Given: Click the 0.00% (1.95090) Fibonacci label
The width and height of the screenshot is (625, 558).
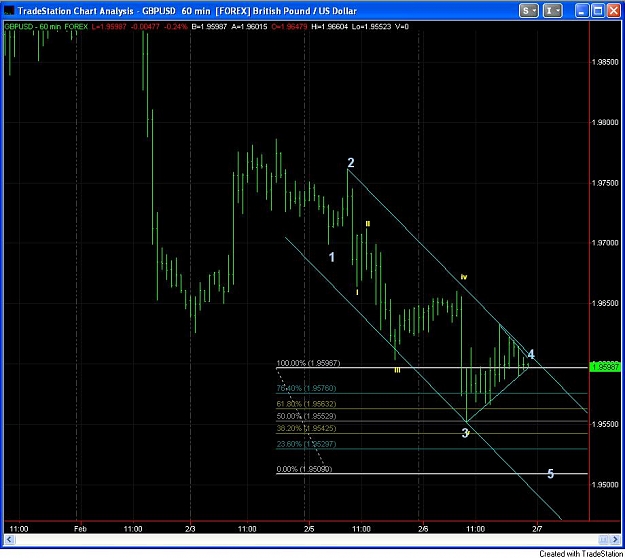Looking at the screenshot, I should (x=304, y=469).
